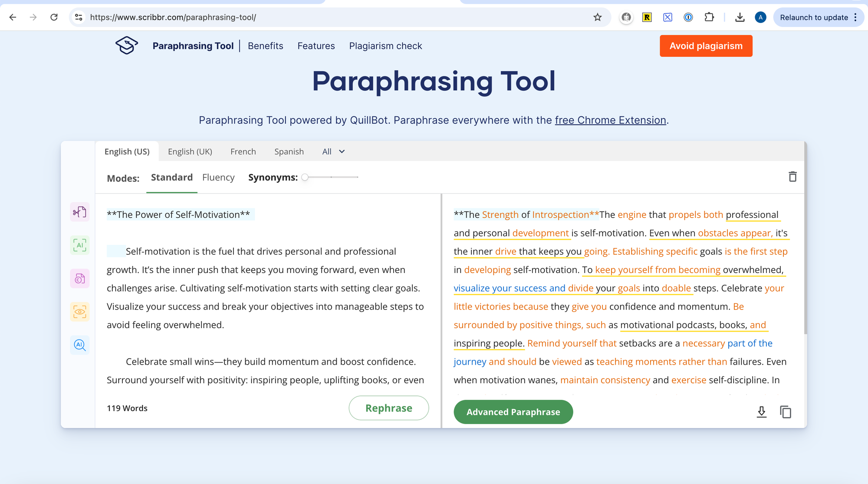Click the purple scissors document sidebar icon
This screenshot has width=868, height=484.
click(80, 212)
